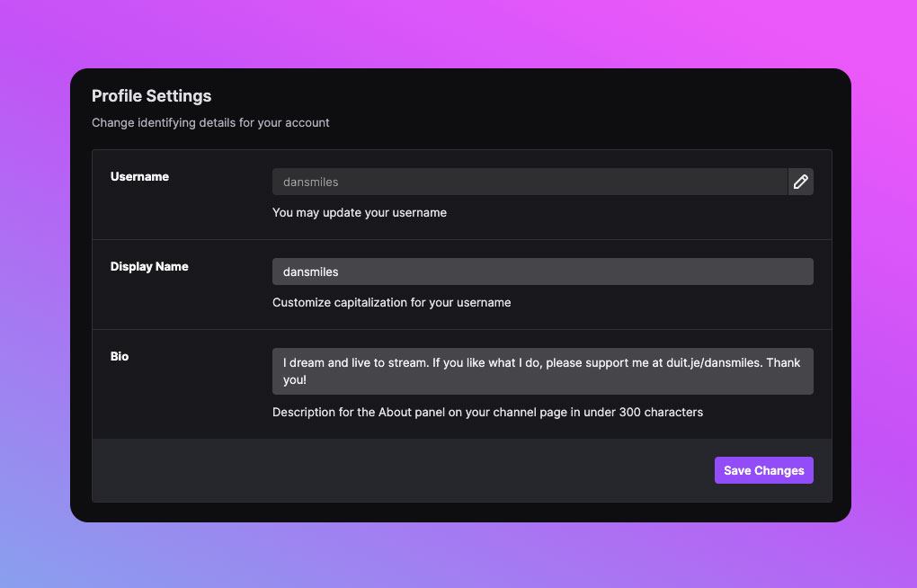This screenshot has height=588, width=917.
Task: Click the 'dansmiles' text in the Display Name field
Action: tap(310, 272)
